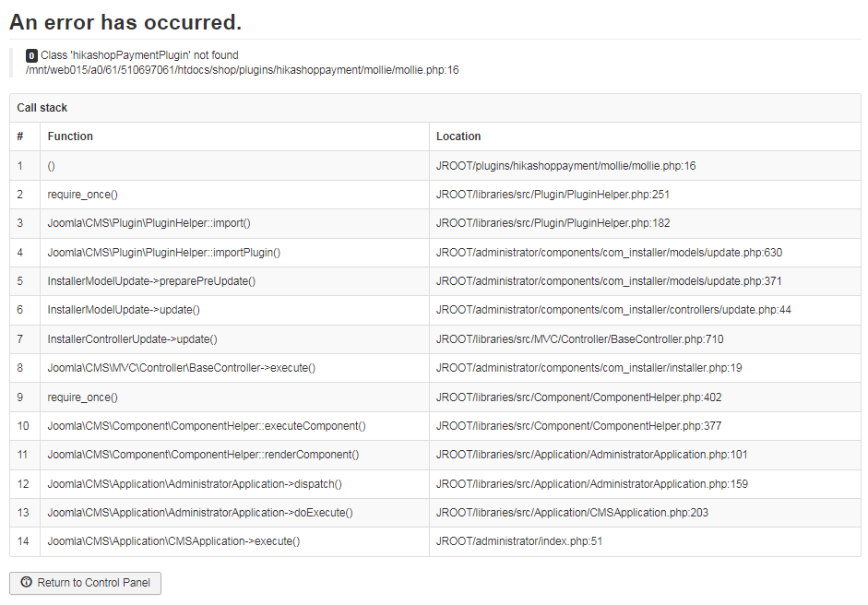Click the Location column header
The image size is (868, 605).
458,136
